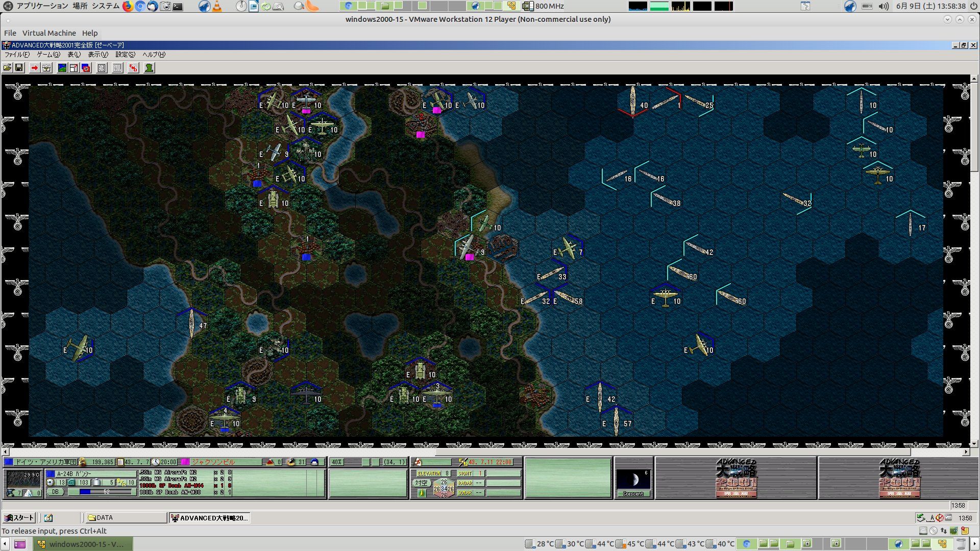Click the save floppy disk icon
Image resolution: width=980 pixels, height=551 pixels.
(19, 68)
